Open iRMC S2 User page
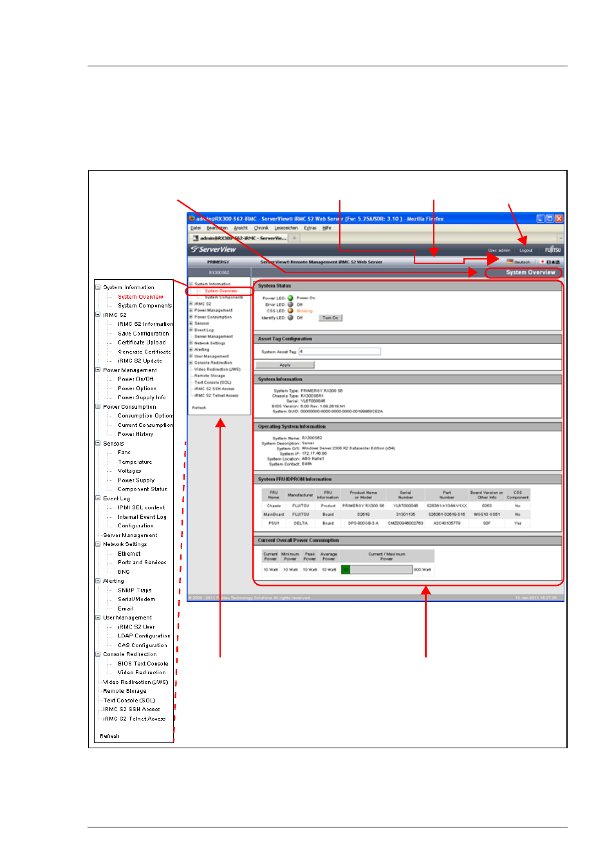 click(x=136, y=627)
